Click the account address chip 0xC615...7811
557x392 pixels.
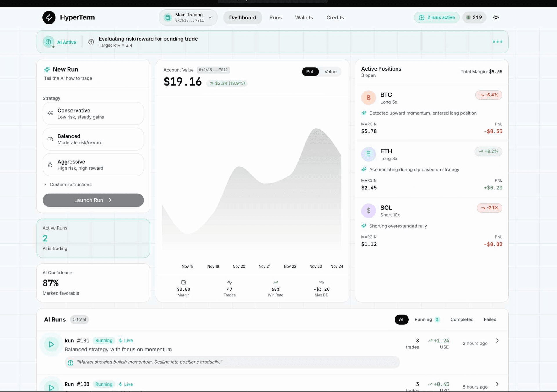tap(213, 70)
